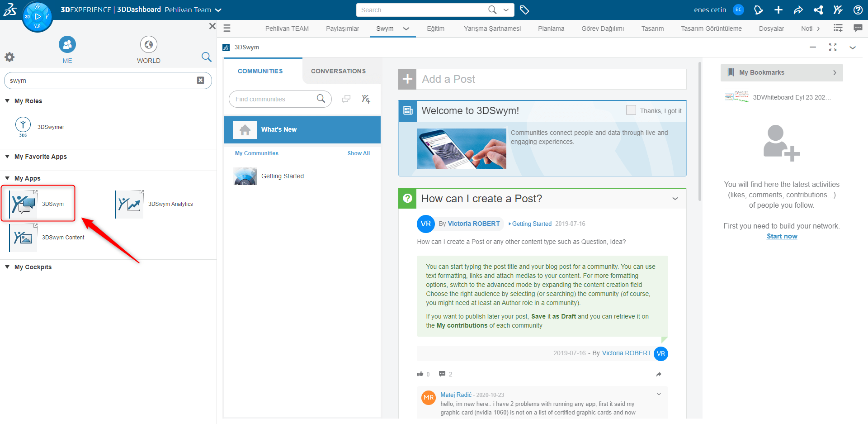The width and height of the screenshot is (868, 424).
Task: Open the Tasarım Görüntüleme tab
Action: [x=711, y=29]
